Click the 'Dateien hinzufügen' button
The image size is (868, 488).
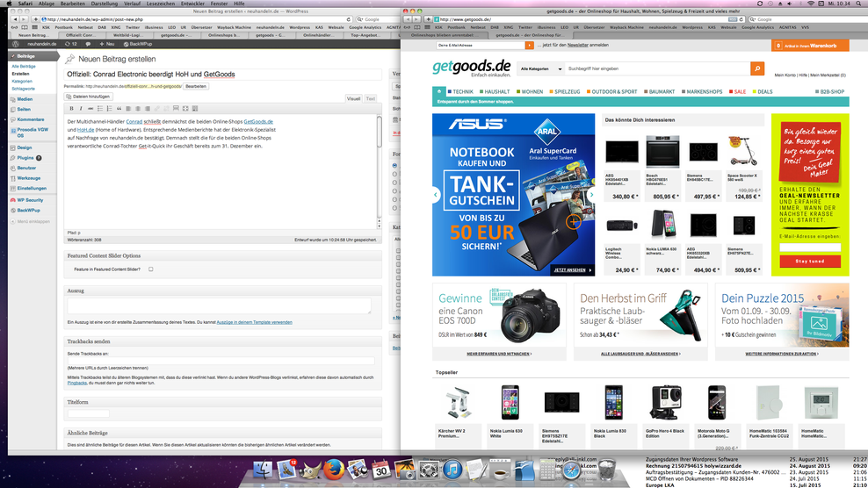click(89, 97)
